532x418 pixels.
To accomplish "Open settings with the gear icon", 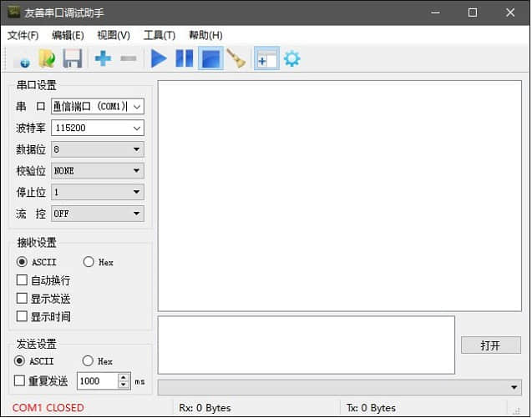I will (x=291, y=59).
